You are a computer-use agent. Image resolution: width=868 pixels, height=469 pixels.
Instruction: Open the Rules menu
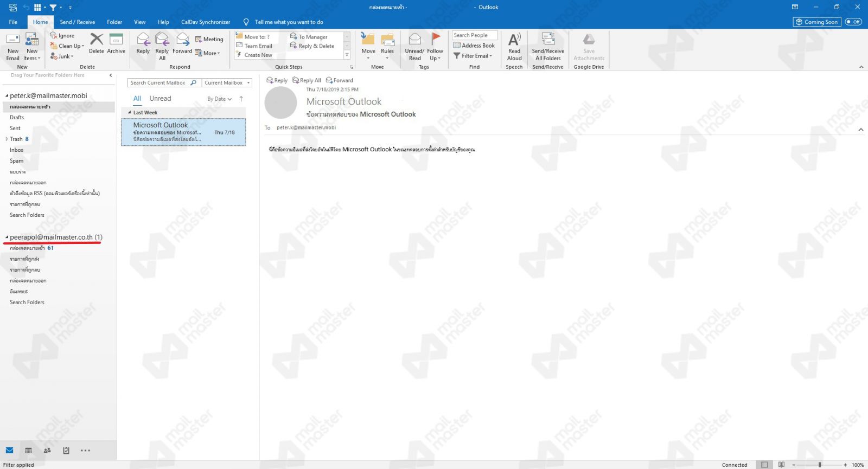pos(387,47)
